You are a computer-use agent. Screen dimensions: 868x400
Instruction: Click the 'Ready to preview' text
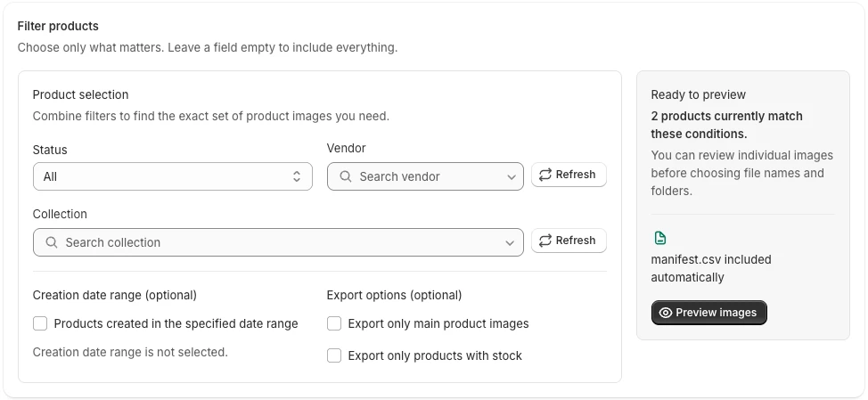[698, 94]
